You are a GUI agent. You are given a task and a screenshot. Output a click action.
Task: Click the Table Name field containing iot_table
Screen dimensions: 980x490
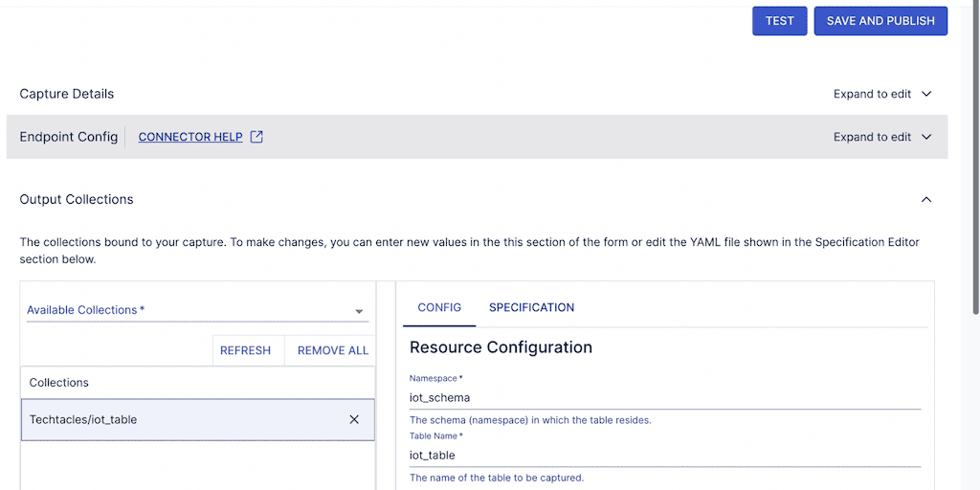click(x=664, y=456)
